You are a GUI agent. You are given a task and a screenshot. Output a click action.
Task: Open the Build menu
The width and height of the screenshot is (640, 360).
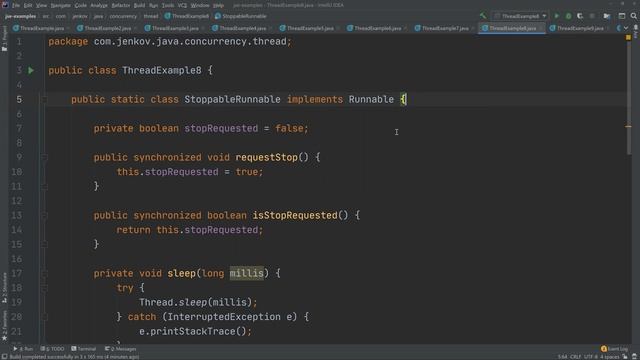point(140,5)
